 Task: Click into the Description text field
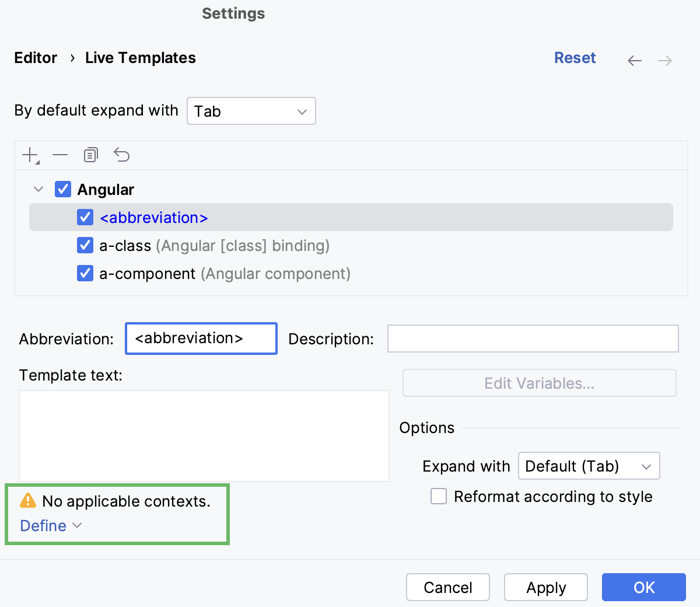click(x=533, y=339)
